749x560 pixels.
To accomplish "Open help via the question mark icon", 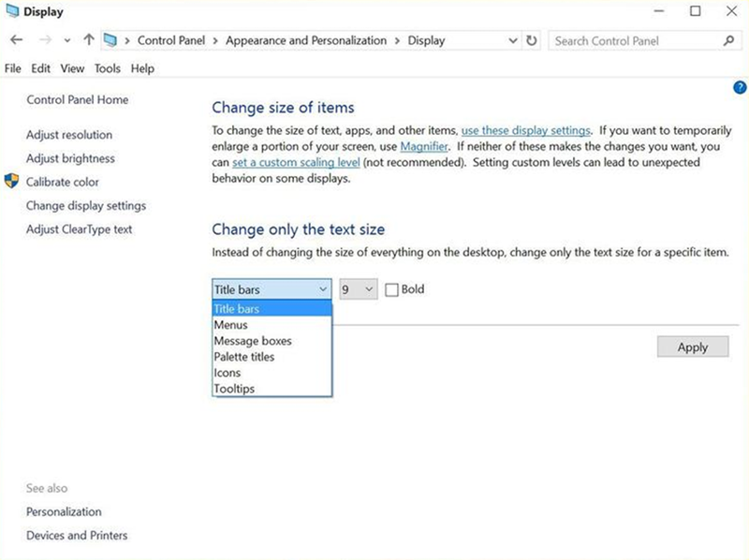I will point(739,87).
